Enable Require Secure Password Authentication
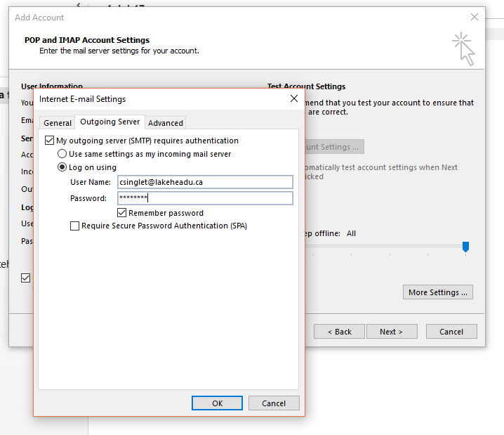Image resolution: width=504 pixels, height=435 pixels. point(74,226)
